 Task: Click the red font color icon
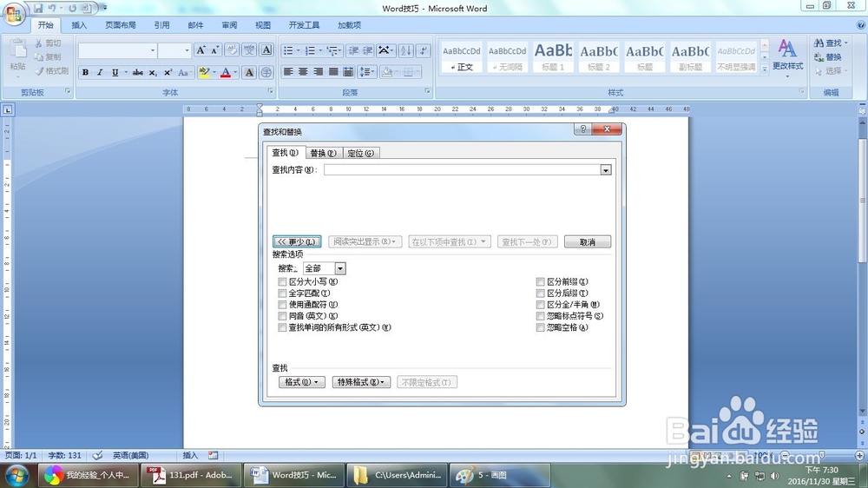point(226,72)
